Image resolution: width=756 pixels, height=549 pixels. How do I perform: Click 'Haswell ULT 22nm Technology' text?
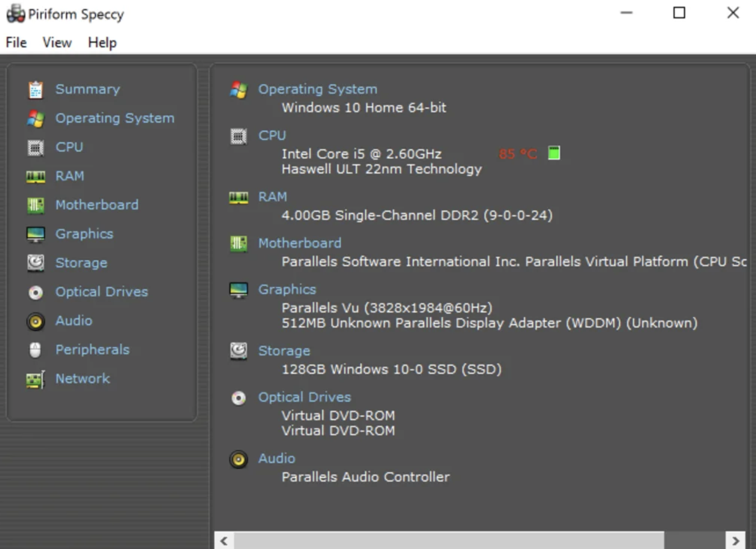click(382, 169)
